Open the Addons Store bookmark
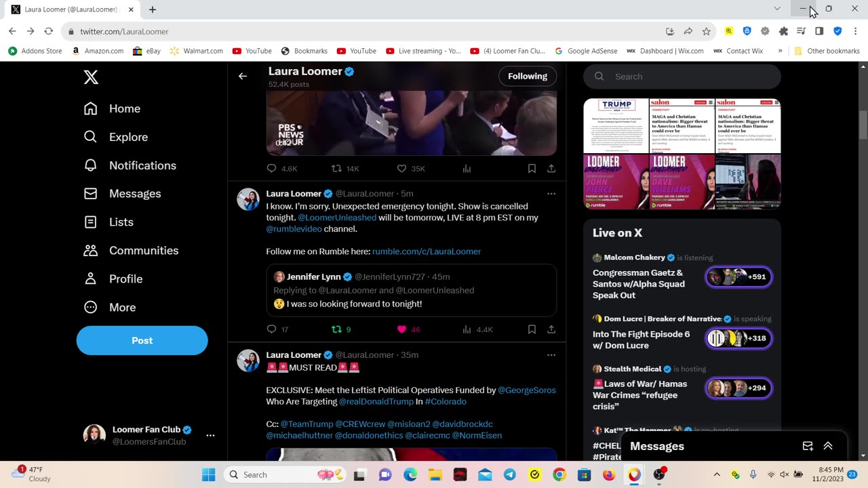Screen dimensions: 868x488 [35, 51]
